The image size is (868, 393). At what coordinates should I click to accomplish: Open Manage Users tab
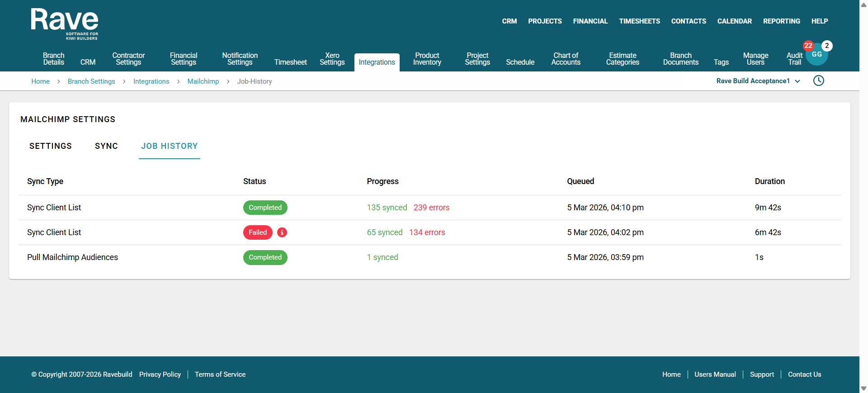pos(755,59)
